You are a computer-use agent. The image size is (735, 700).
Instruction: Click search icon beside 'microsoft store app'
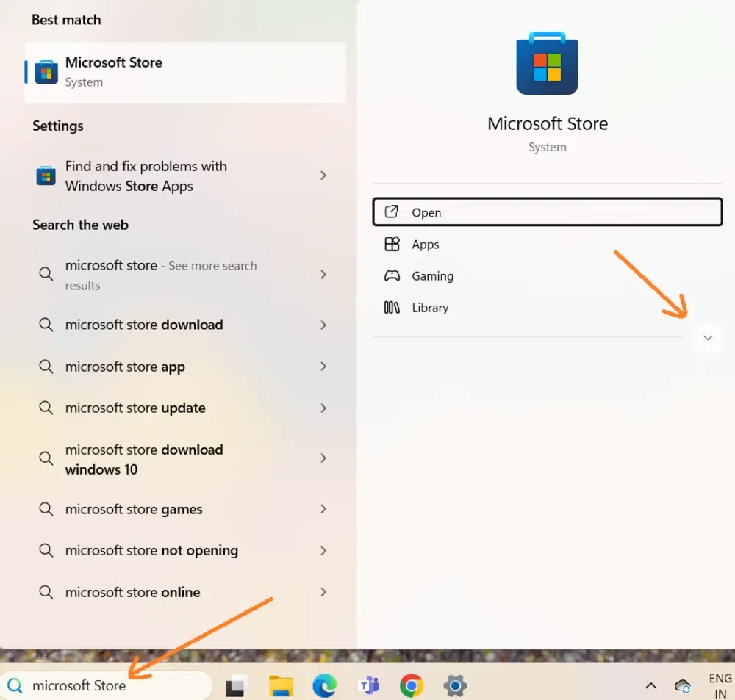(46, 367)
